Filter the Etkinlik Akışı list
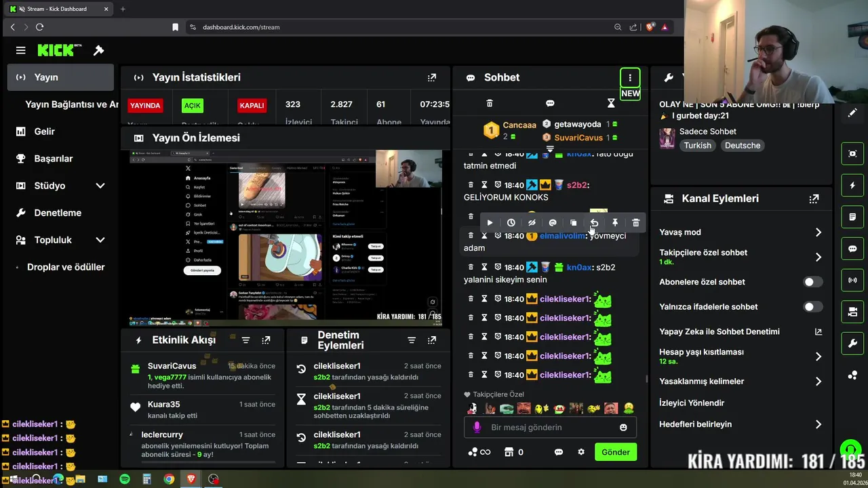Viewport: 868px width, 488px height. (245, 340)
